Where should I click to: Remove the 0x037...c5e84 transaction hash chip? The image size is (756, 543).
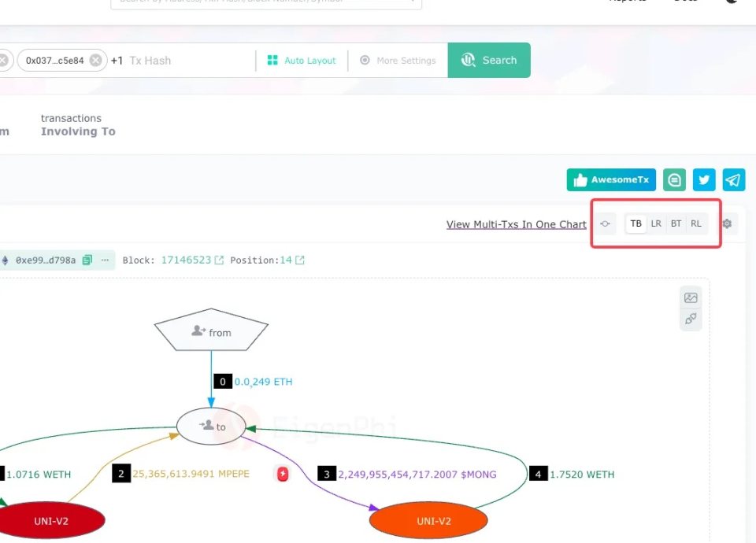94,60
